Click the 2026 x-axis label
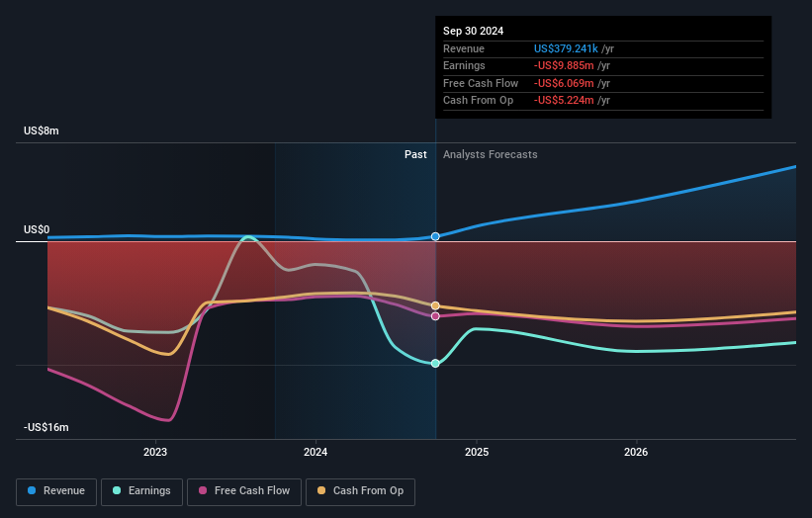 [636, 453]
